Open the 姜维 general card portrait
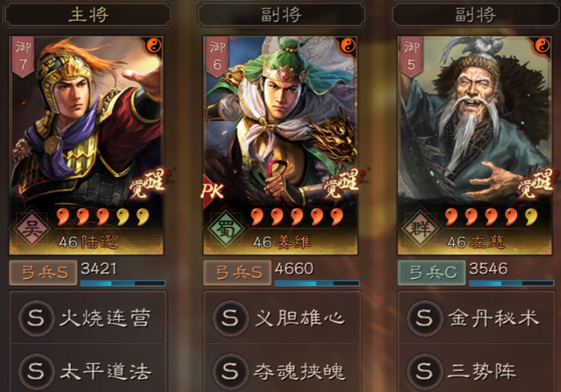Image resolution: width=561 pixels, height=392 pixels. coord(280,145)
